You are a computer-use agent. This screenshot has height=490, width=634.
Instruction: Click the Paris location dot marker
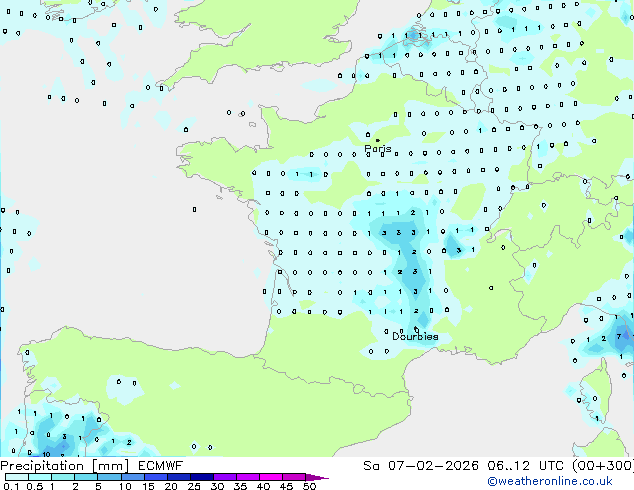pos(378,140)
